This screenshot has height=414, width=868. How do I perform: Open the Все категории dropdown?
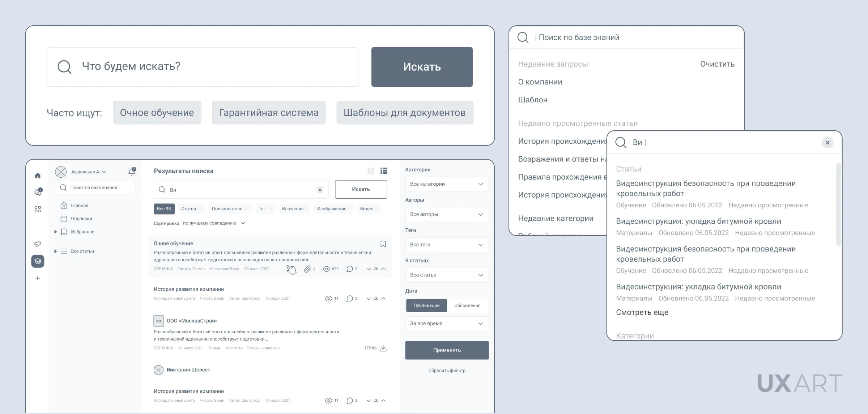tap(447, 184)
